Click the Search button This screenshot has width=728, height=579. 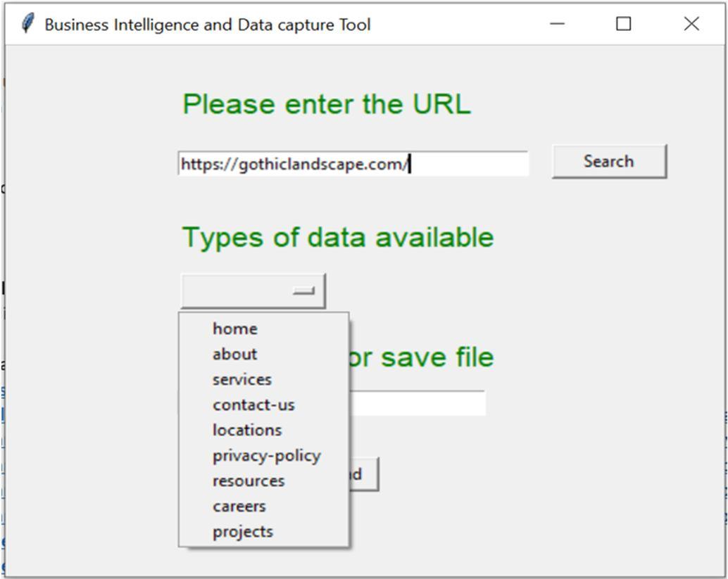coord(608,161)
